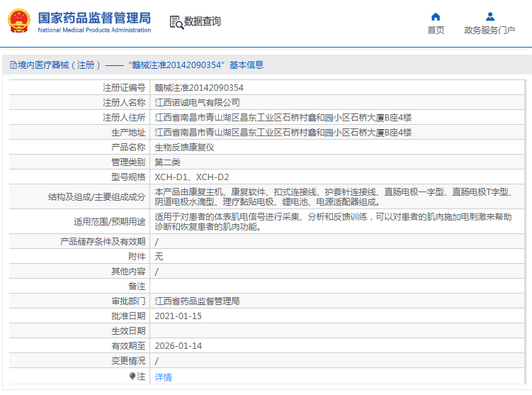This screenshot has width=532, height=395.
Task: Click the document icon before 境内医疗器械
Action: pos(13,65)
